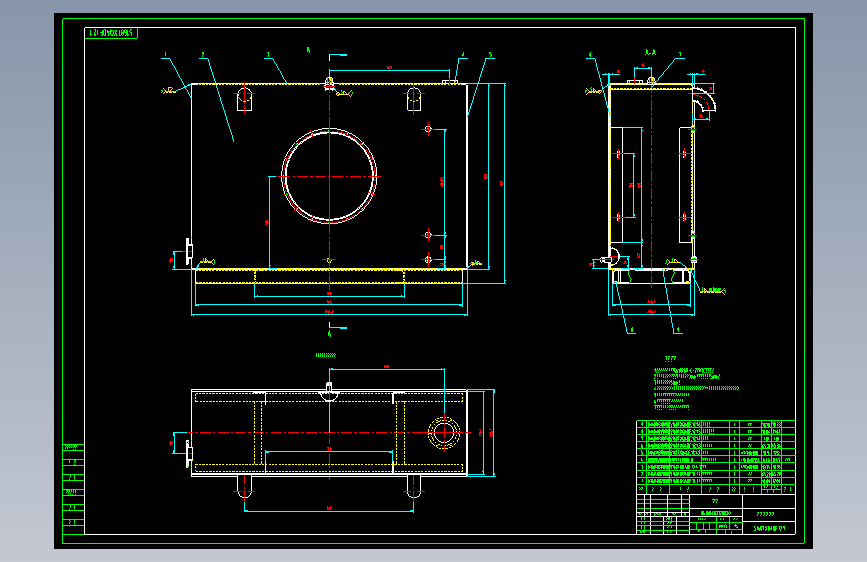Select the technical notes heading above the notes
867x562 pixels.
(670, 358)
